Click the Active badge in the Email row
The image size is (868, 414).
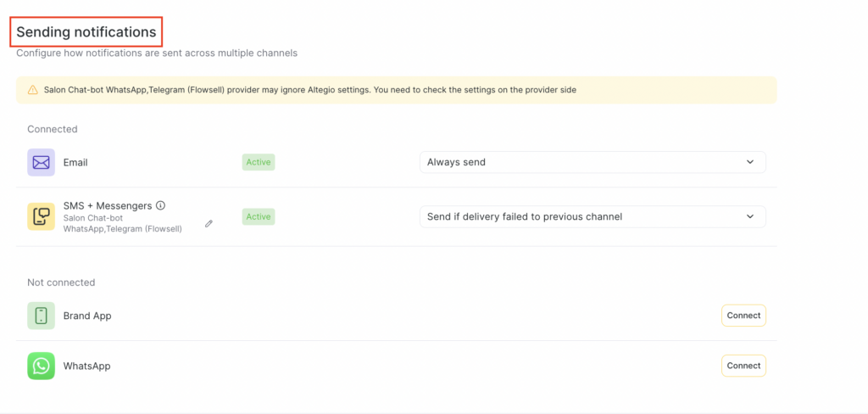(x=259, y=162)
